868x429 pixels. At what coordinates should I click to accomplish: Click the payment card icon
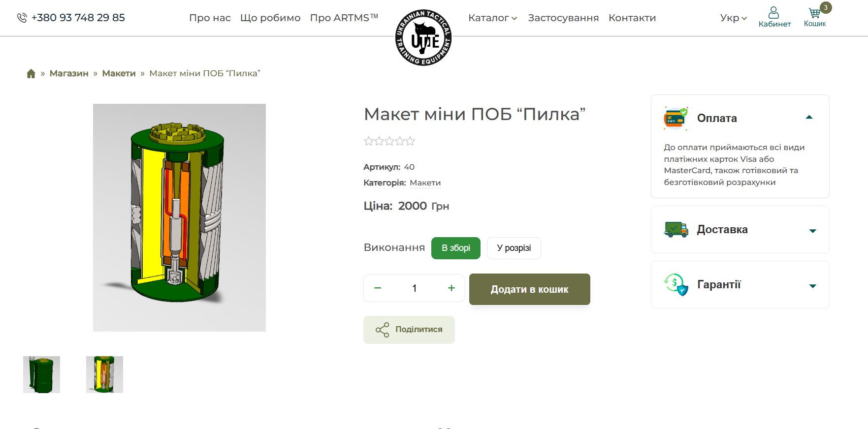click(676, 118)
